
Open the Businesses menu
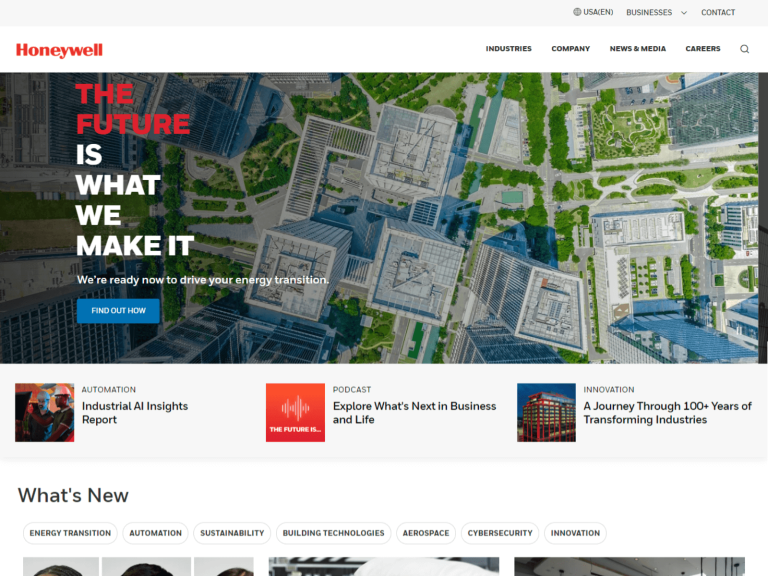click(x=649, y=12)
